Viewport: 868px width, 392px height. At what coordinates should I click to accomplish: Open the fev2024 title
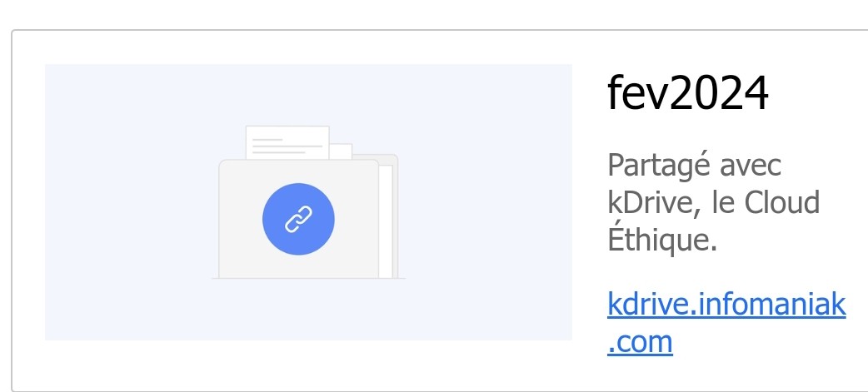tap(688, 93)
